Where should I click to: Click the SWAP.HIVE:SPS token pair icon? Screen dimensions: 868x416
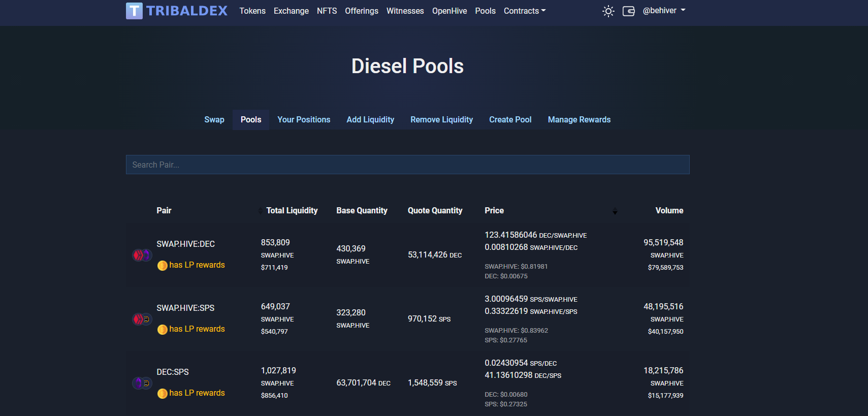(142, 319)
